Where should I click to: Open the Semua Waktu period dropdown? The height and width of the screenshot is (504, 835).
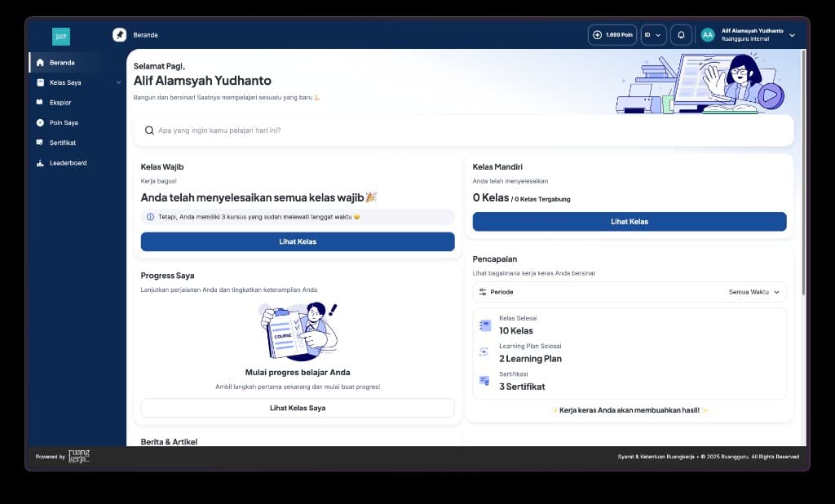coord(754,292)
